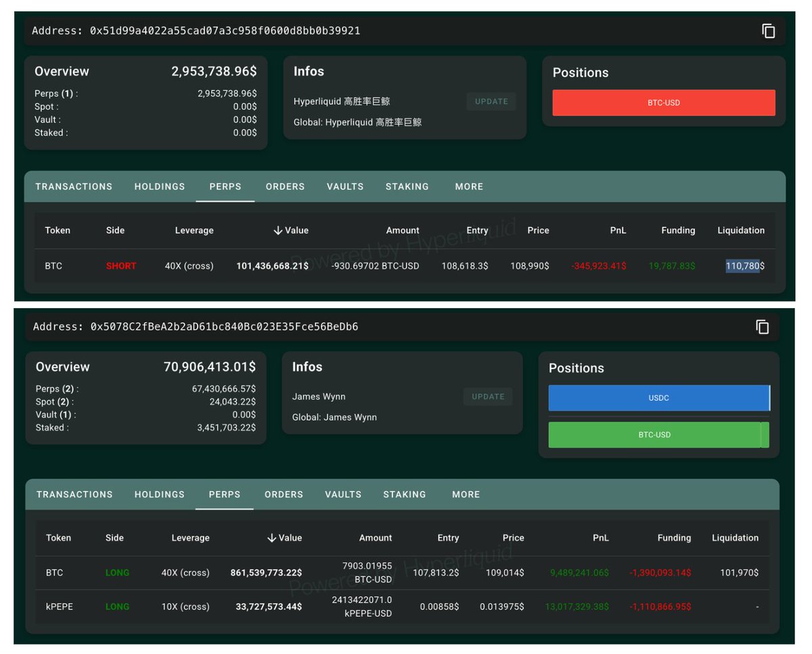
Task: Click Global: James Wynn label
Action: coord(334,418)
